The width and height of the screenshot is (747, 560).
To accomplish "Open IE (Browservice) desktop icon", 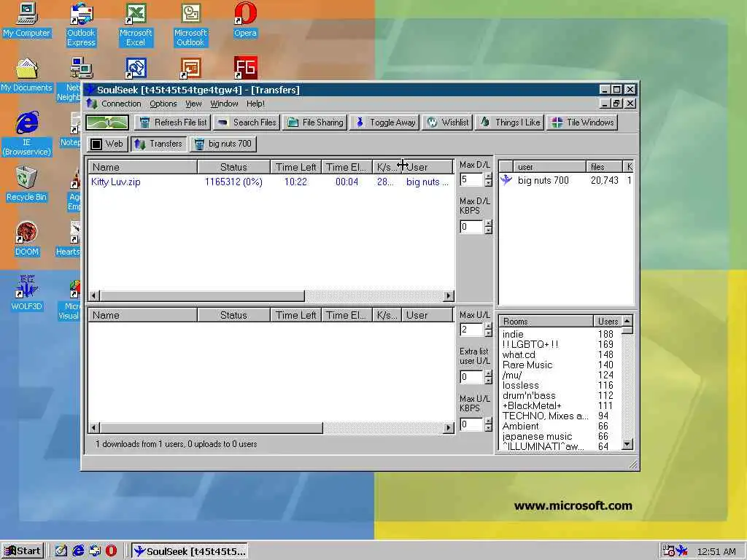I will pyautogui.click(x=27, y=133).
